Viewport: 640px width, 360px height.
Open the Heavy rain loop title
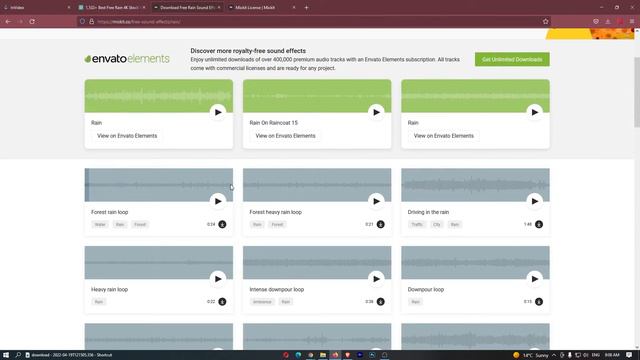(x=109, y=289)
